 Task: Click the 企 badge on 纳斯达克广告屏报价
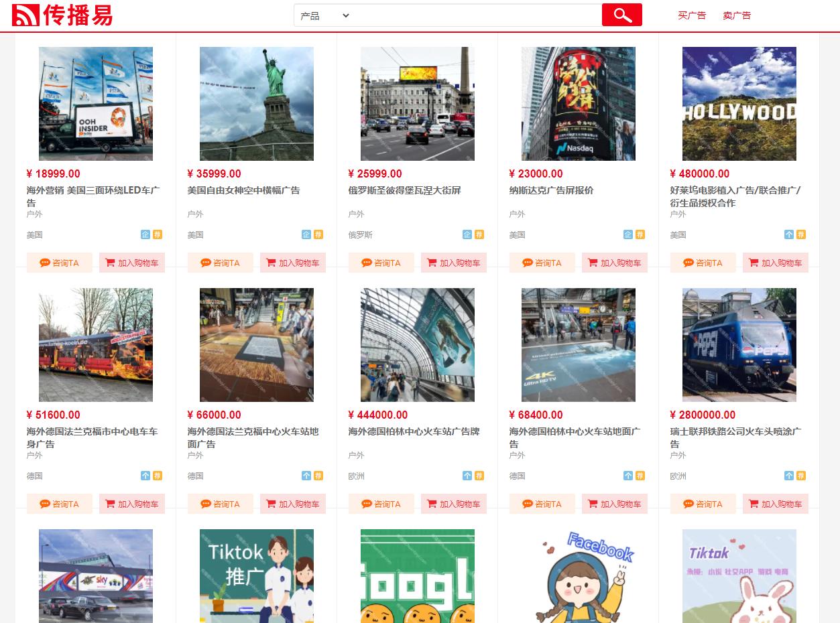[628, 234]
